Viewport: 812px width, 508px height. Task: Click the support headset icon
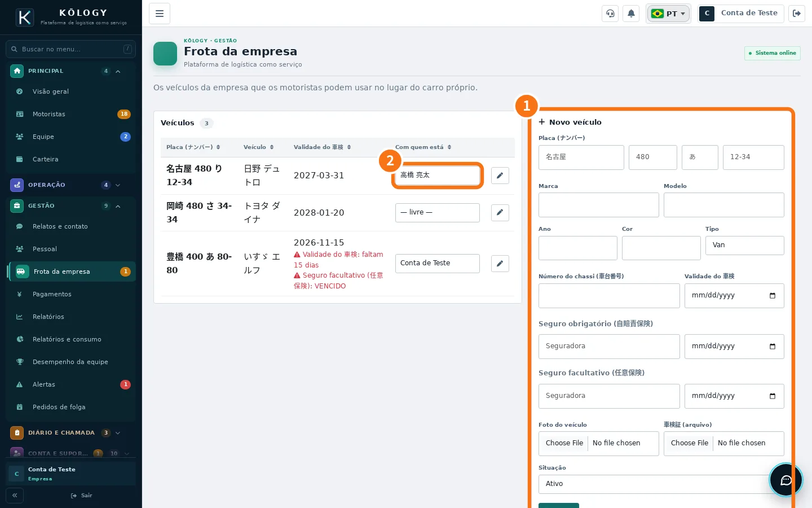[610, 14]
